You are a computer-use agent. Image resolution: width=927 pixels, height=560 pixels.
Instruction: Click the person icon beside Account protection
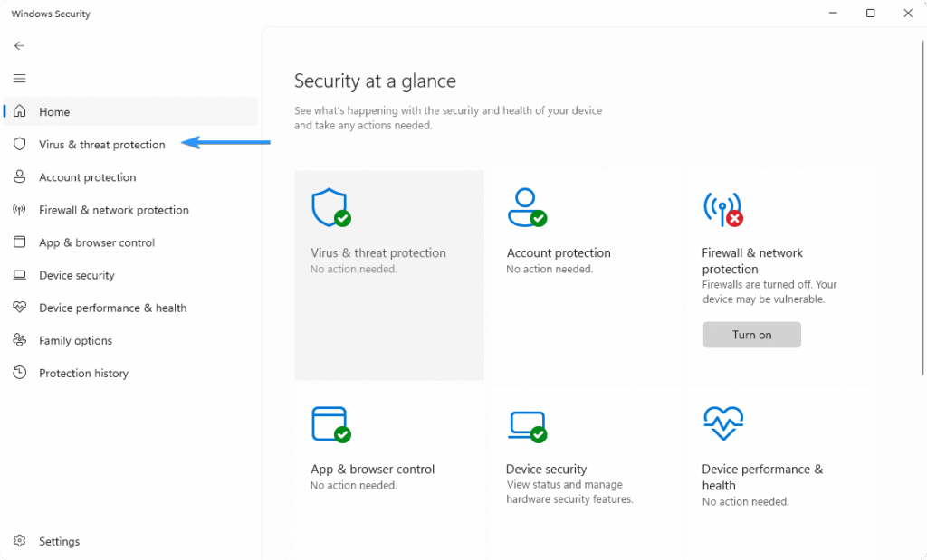pos(20,176)
